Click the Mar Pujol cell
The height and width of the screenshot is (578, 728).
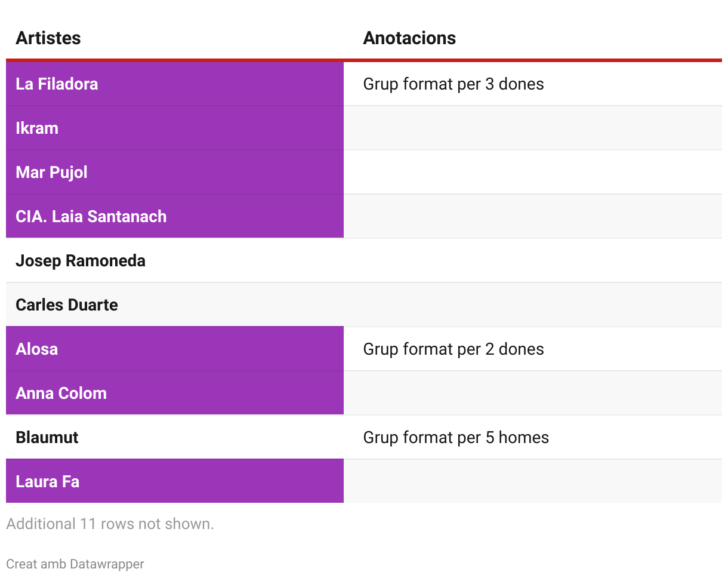52,173
